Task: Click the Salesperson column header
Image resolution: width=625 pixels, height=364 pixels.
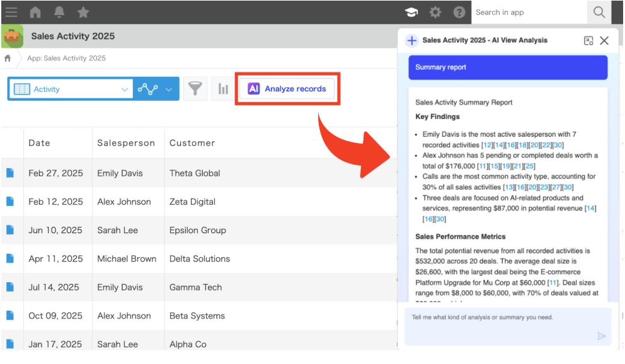Action: click(x=126, y=143)
